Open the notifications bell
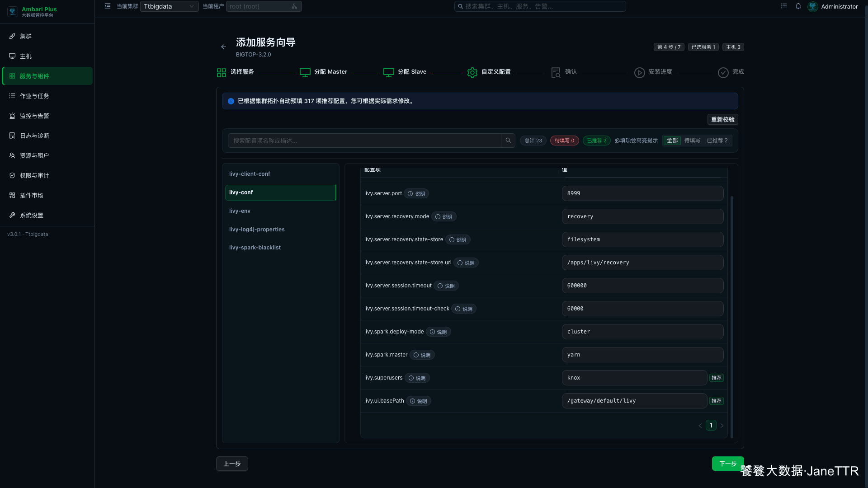 tap(798, 6)
